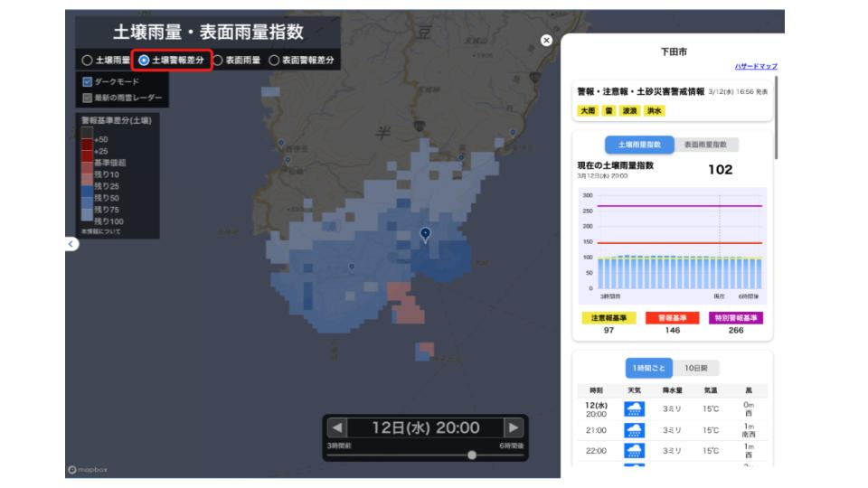
Task: Open the ハザードマップ link
Action: click(756, 67)
